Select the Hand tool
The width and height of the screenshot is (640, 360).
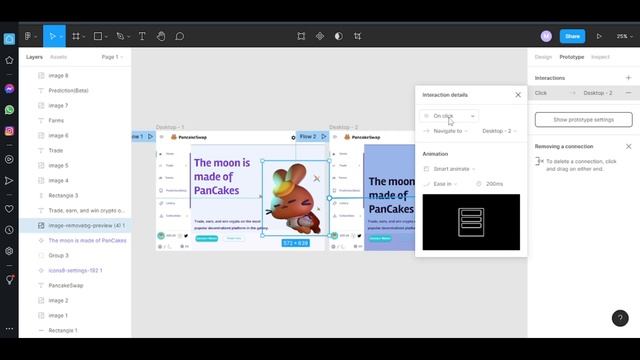pos(161,36)
